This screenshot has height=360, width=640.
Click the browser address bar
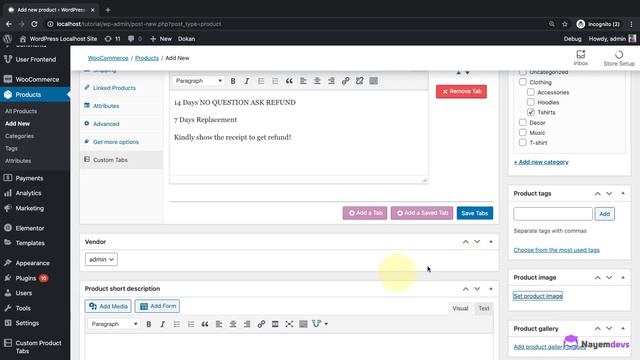pyautogui.click(x=294, y=24)
